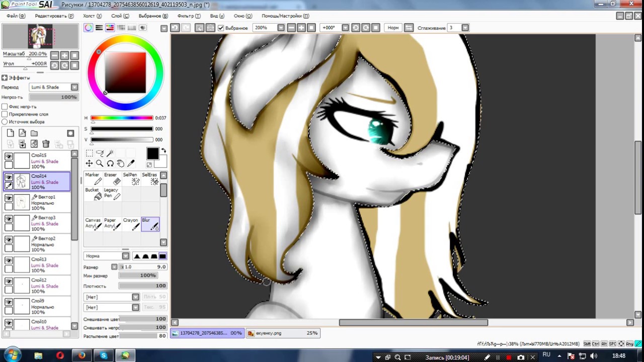Open the Фильтр menu
Image resolution: width=644 pixels, height=362 pixels.
[189, 16]
